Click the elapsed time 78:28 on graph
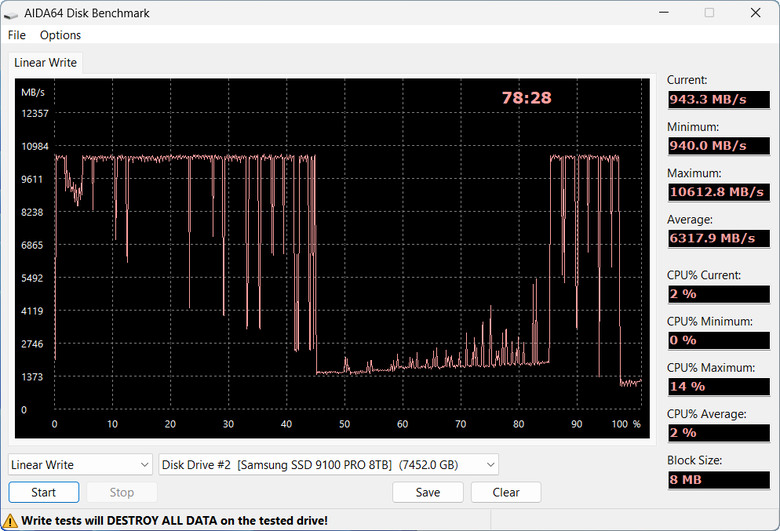This screenshot has height=531, width=780. coord(526,98)
